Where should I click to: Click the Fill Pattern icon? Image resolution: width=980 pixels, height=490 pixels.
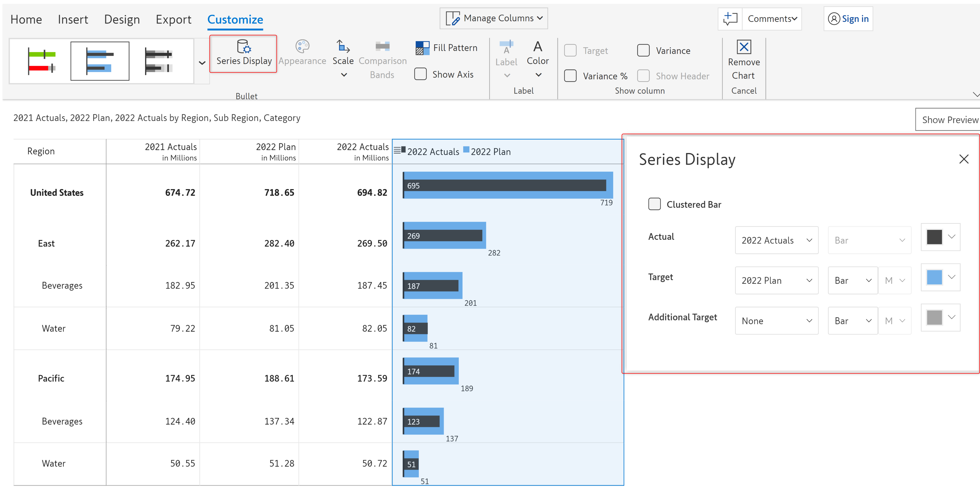pyautogui.click(x=422, y=48)
